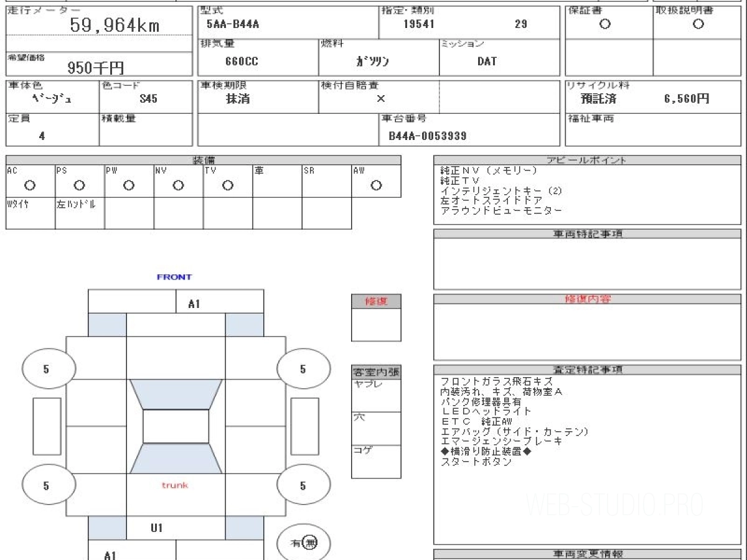747x560 pixels.
Task: Click U1 mark on the rear bumper
Action: tap(157, 528)
